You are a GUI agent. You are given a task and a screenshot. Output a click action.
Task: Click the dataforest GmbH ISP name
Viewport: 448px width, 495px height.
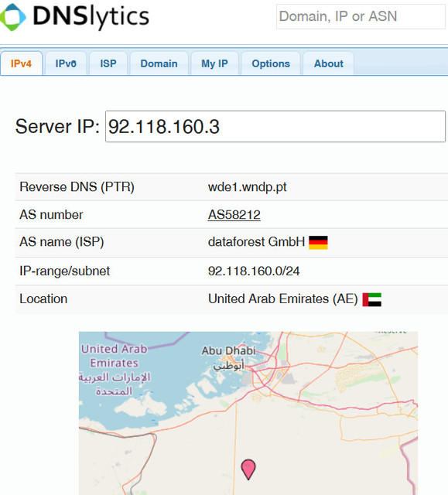click(256, 242)
